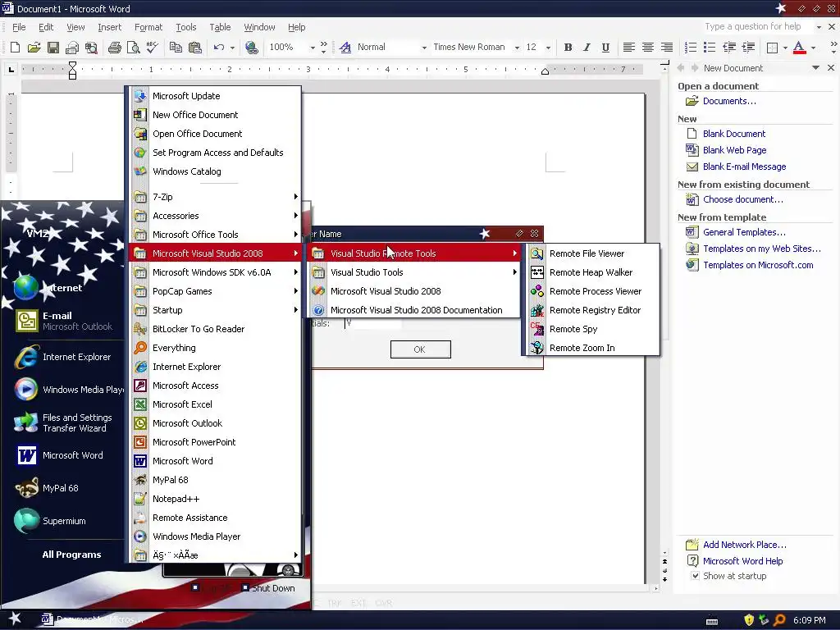Open the font size 12 dropdown
The height and width of the screenshot is (630, 840).
[x=548, y=48]
